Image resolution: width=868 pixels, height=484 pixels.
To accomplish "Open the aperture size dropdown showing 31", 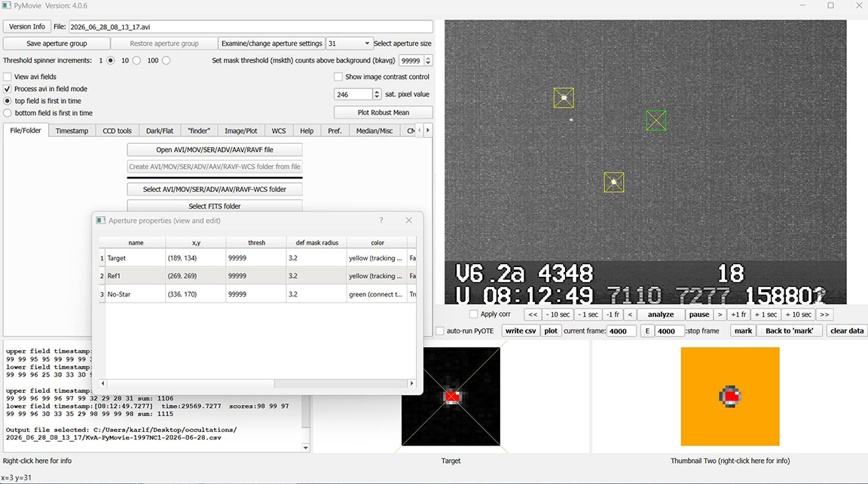I will coord(349,43).
